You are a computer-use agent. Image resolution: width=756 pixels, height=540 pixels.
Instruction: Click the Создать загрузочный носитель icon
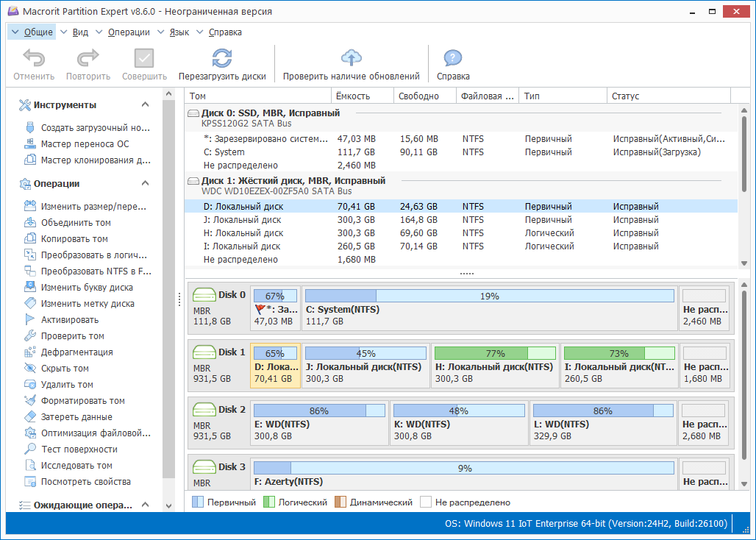tap(30, 128)
